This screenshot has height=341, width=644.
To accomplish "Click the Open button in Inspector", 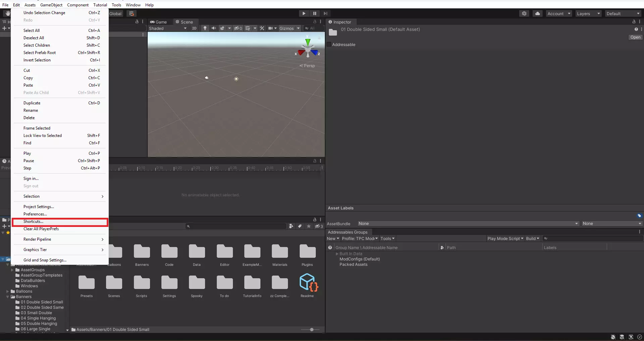I will [x=635, y=37].
